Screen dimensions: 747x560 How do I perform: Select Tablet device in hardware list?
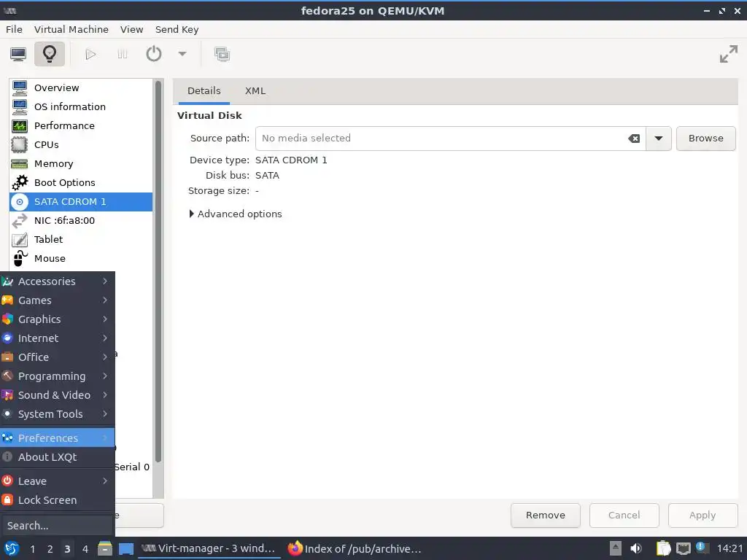point(81,239)
